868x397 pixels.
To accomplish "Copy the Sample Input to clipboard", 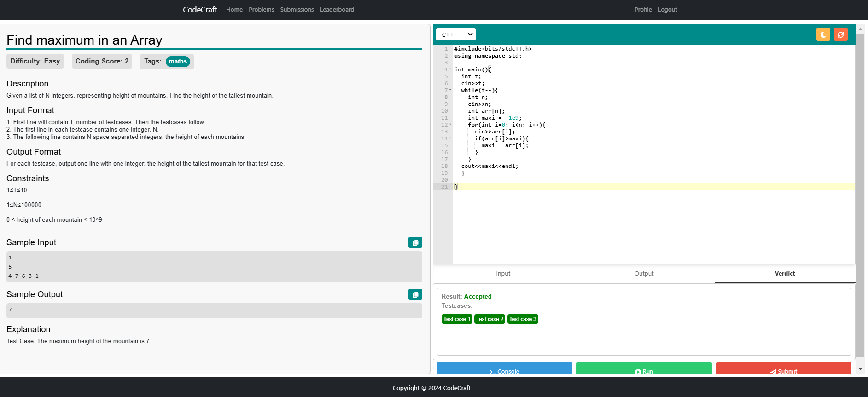I will [x=415, y=242].
